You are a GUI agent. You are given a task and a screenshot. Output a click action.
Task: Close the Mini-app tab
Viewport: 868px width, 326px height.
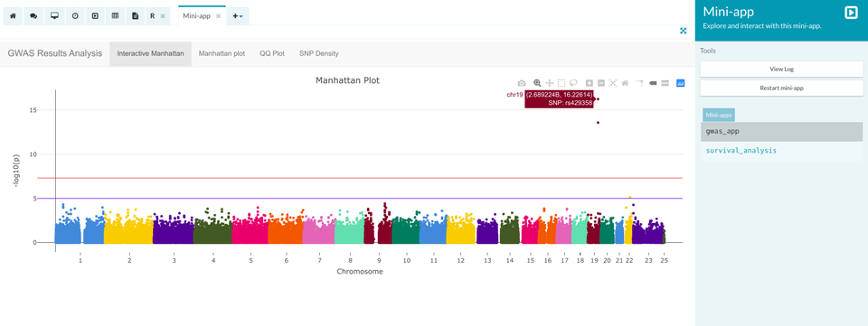(x=218, y=16)
